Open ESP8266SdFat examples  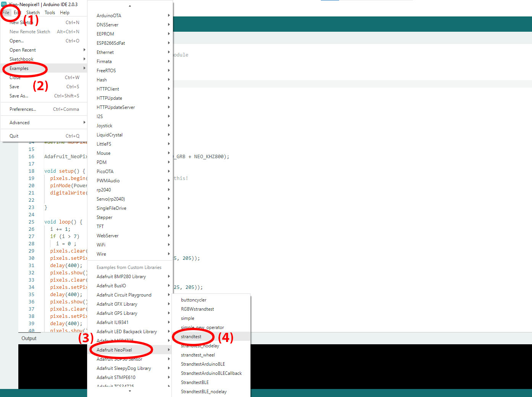point(130,43)
